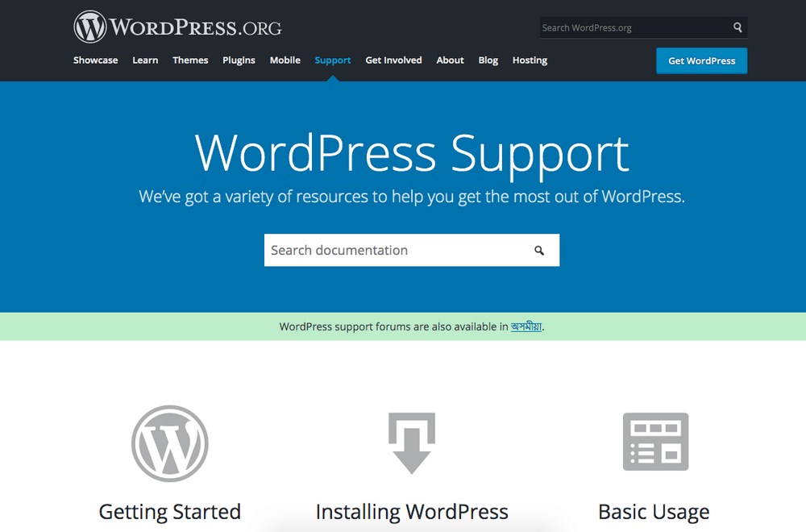Open the অসমীয়া forums link

coord(526,326)
